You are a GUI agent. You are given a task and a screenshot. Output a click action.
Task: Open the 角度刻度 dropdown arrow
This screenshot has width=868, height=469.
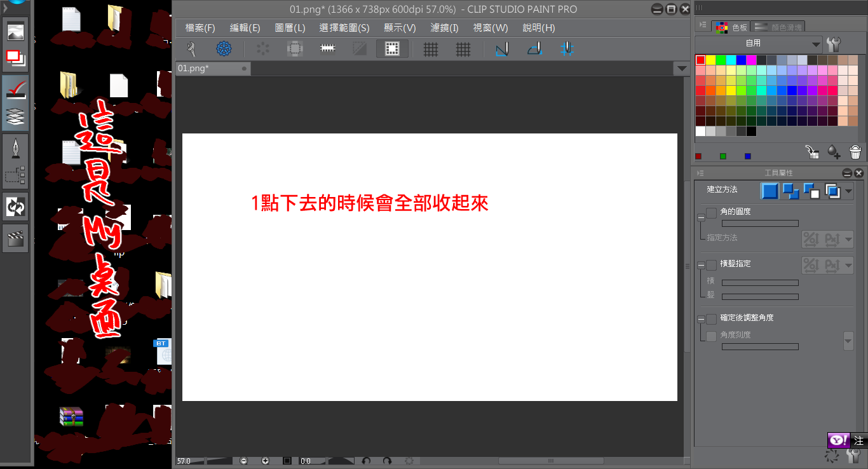click(x=848, y=341)
